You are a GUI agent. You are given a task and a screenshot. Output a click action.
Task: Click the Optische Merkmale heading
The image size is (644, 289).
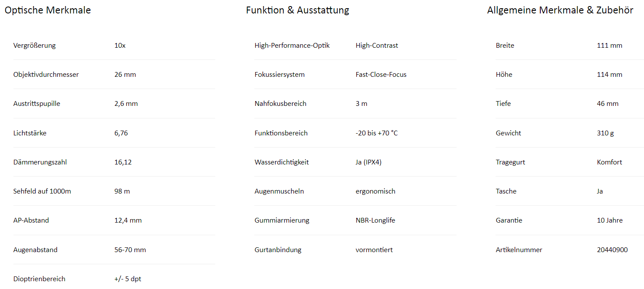tap(48, 10)
